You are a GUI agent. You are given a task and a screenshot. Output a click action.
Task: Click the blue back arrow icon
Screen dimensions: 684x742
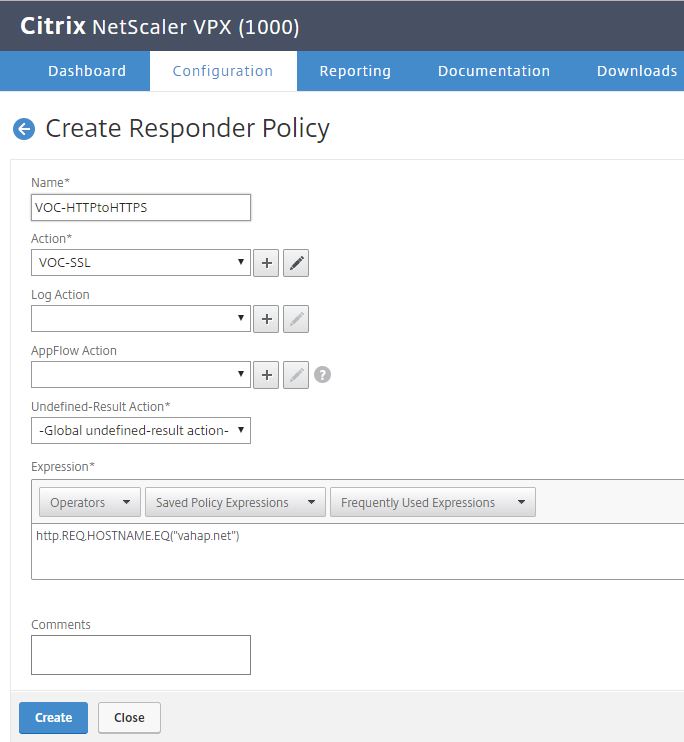[x=24, y=129]
